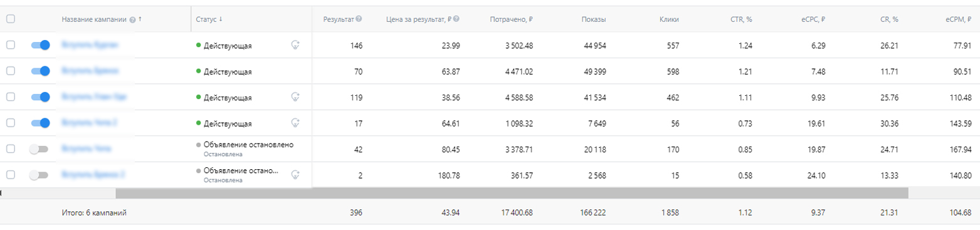Open the help icon near Цена за результат
980x230 pixels.
pos(456,19)
